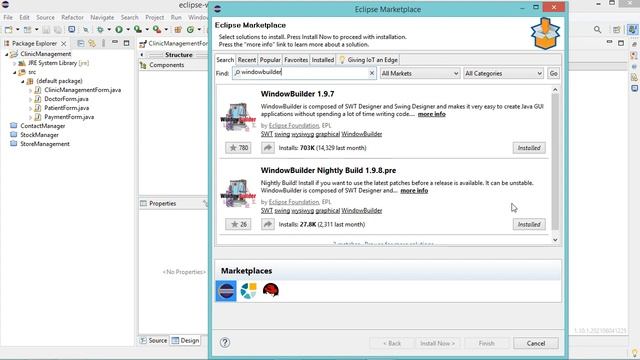640x360 pixels.
Task: Open the Refactor menu in Eclipse
Action: coord(72,18)
